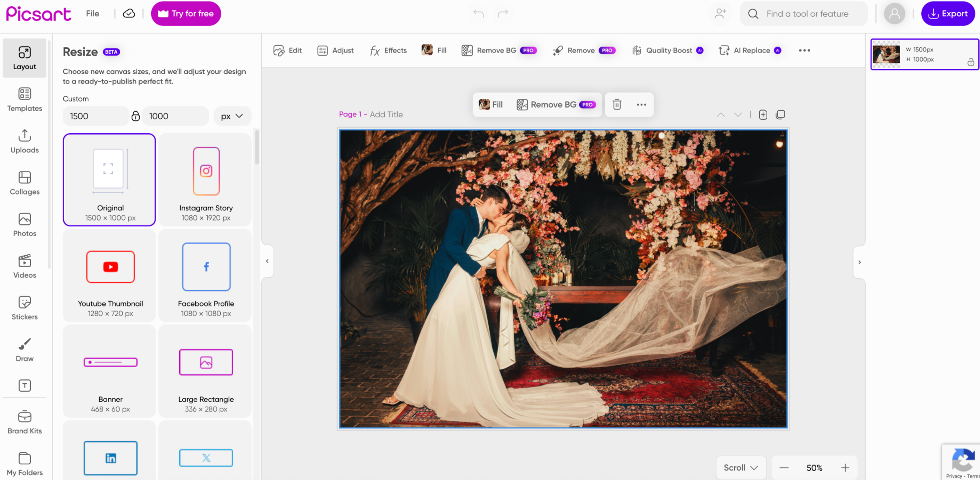Select the Youtube Thumbnail resize preset
The height and width of the screenshot is (480, 980).
click(x=110, y=275)
